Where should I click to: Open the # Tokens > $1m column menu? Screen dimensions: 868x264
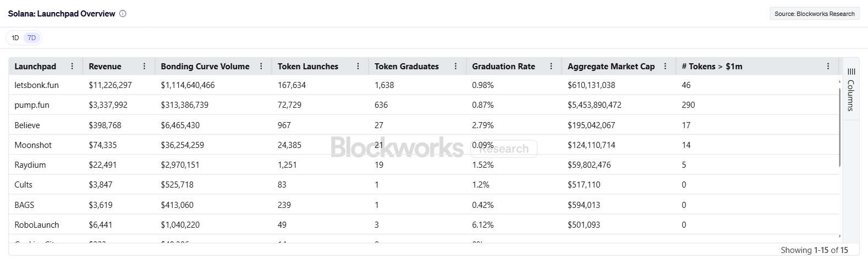[828, 66]
